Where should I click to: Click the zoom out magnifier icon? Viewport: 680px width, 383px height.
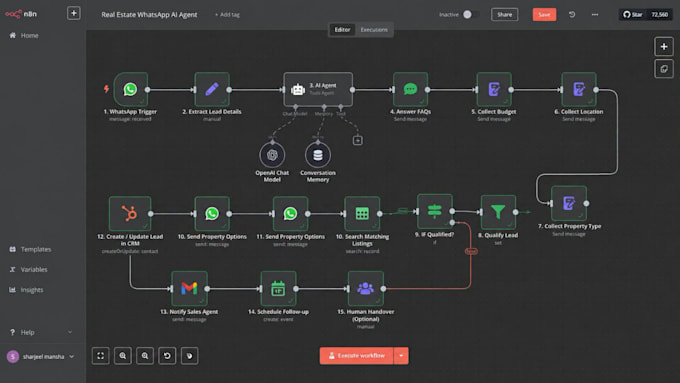(145, 356)
